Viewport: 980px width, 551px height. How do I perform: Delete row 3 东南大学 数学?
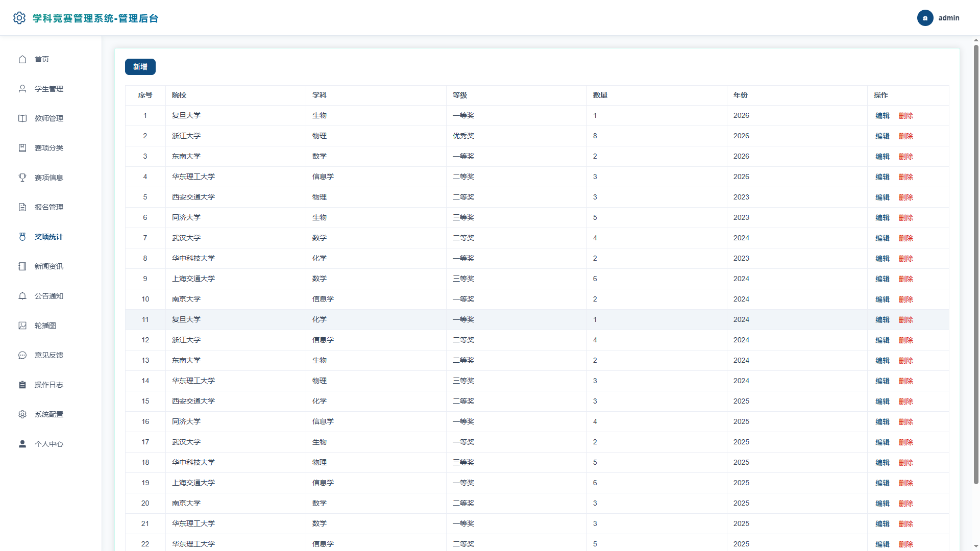point(906,157)
